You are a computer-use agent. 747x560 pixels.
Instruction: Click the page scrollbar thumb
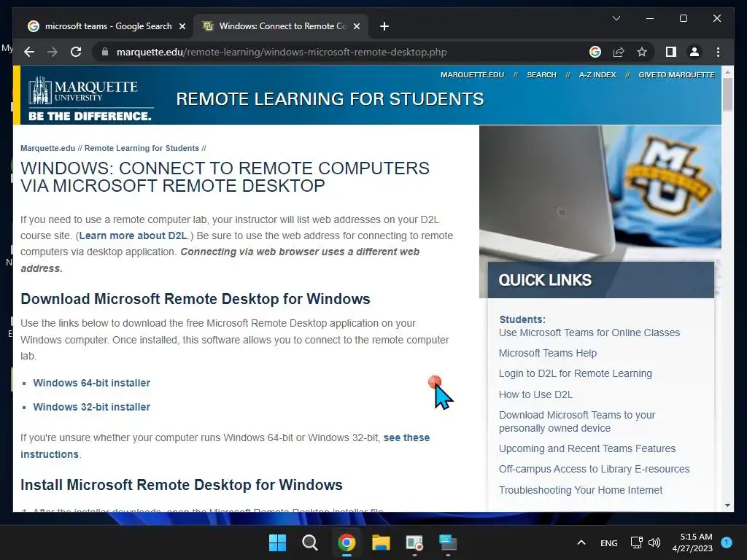point(727,94)
